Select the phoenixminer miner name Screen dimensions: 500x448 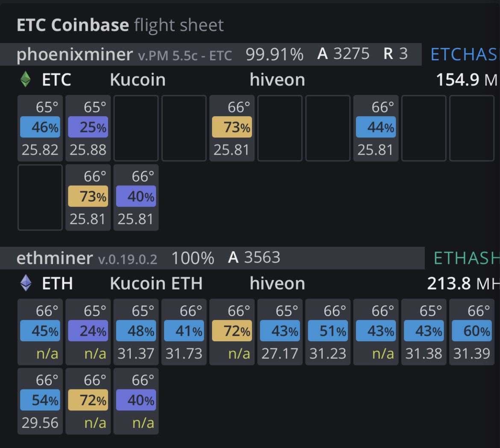point(74,54)
